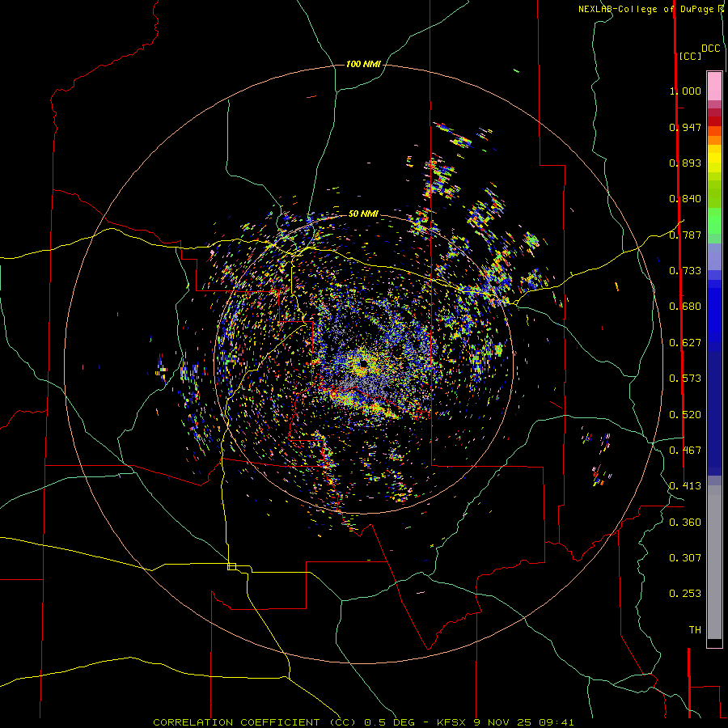Click the TH label near the legend bottom
This screenshot has height=728, width=728.
pyautogui.click(x=695, y=630)
